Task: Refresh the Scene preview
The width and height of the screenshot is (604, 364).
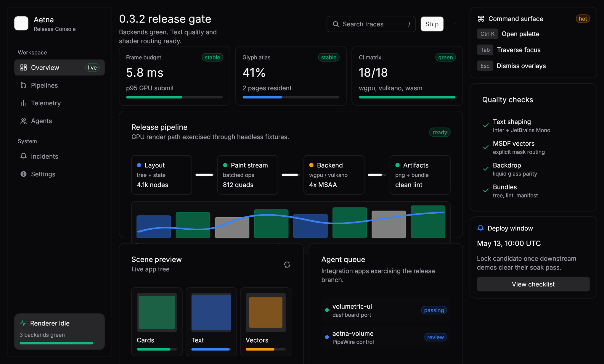Action: (287, 264)
